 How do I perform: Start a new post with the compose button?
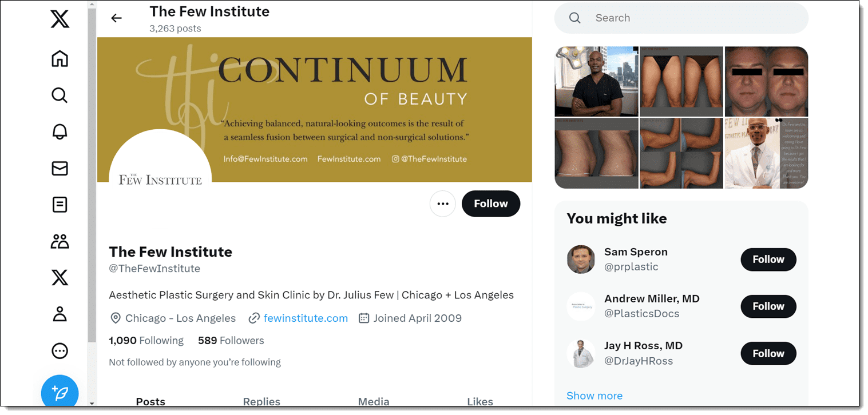[60, 392]
